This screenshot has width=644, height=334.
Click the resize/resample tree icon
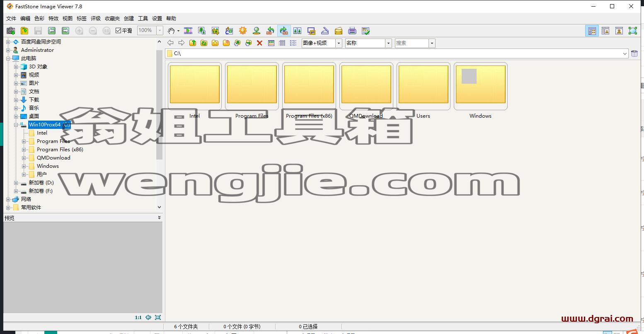tap(202, 31)
